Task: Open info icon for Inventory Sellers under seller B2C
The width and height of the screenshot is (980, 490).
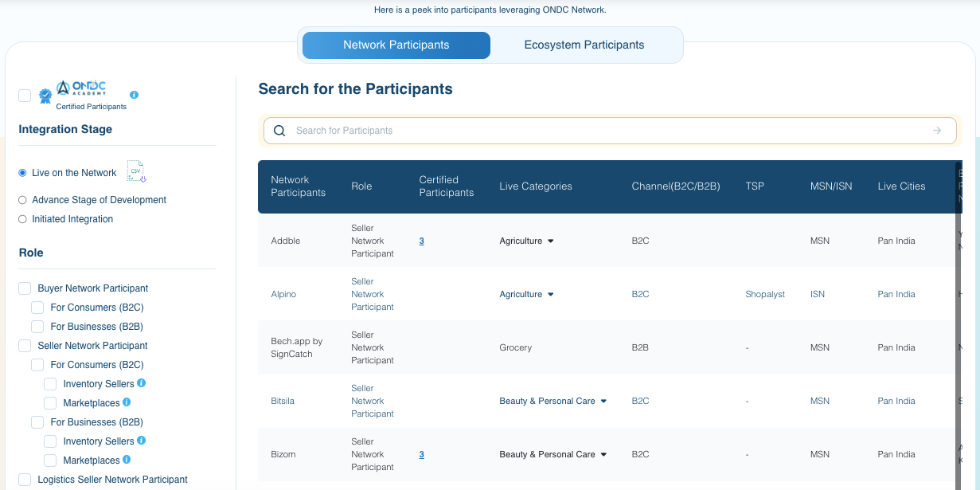Action: point(142,383)
